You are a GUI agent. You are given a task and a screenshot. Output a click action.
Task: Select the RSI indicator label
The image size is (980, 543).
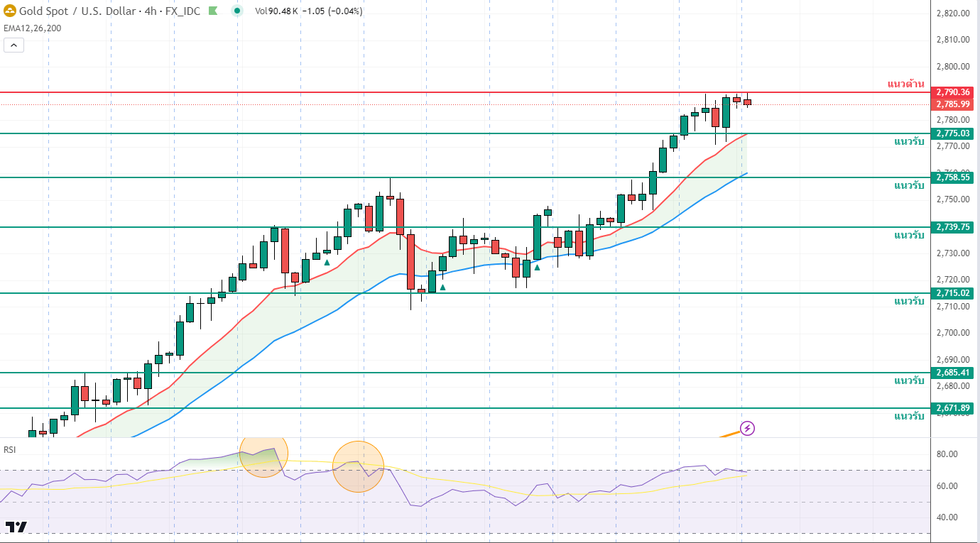point(10,449)
